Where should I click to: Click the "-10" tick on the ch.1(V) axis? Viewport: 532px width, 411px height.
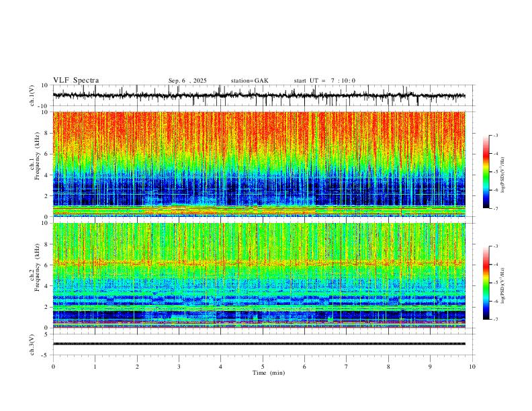(44, 106)
